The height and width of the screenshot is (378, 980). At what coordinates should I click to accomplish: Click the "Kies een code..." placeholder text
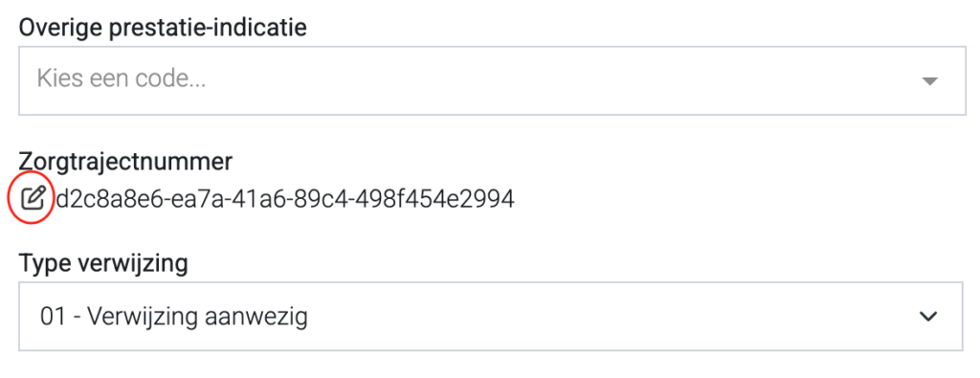(122, 79)
